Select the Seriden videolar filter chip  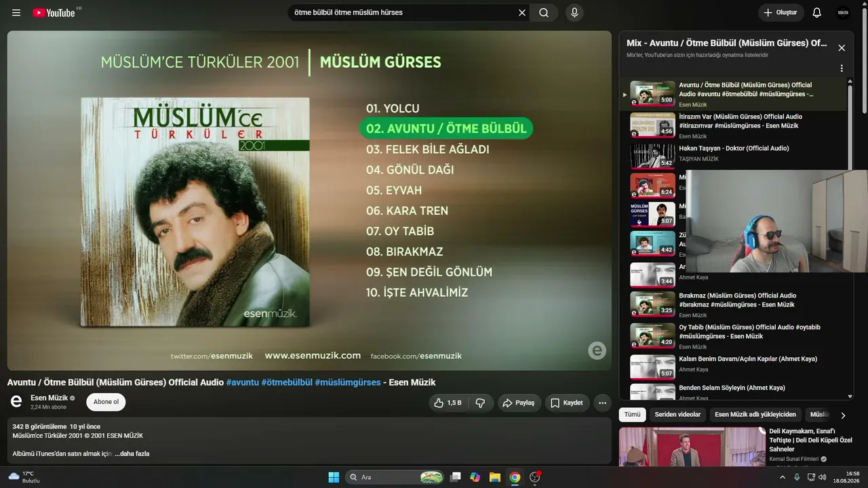(x=677, y=415)
